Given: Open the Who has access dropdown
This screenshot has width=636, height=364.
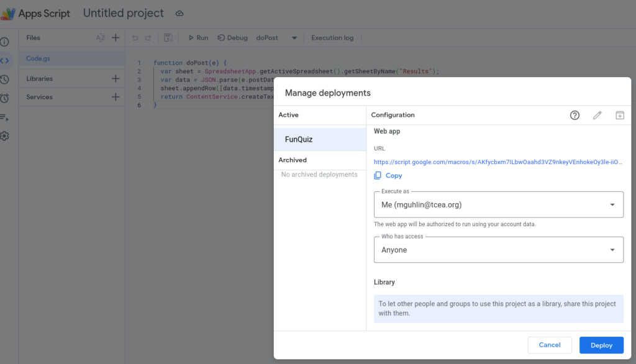Looking at the screenshot, I should coord(499,250).
